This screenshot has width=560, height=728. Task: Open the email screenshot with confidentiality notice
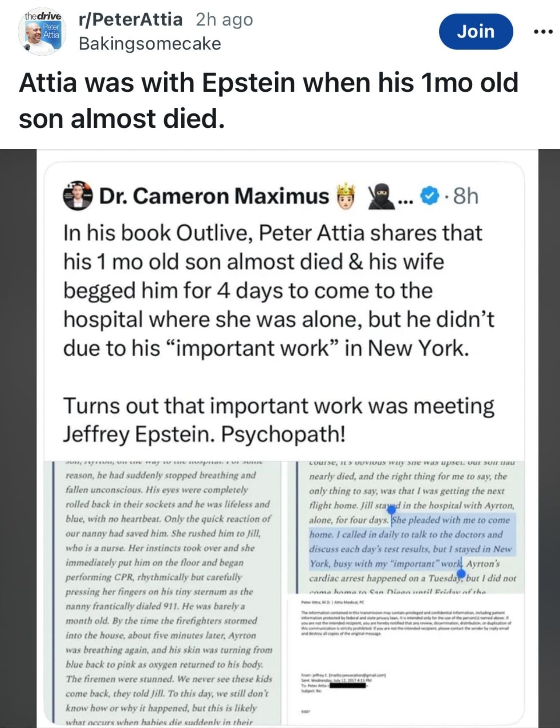[406, 655]
